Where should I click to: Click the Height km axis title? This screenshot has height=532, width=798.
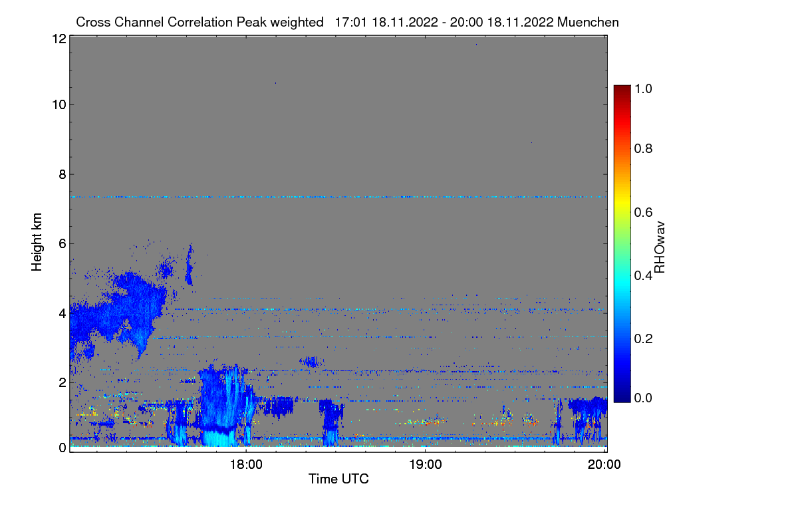(x=37, y=242)
